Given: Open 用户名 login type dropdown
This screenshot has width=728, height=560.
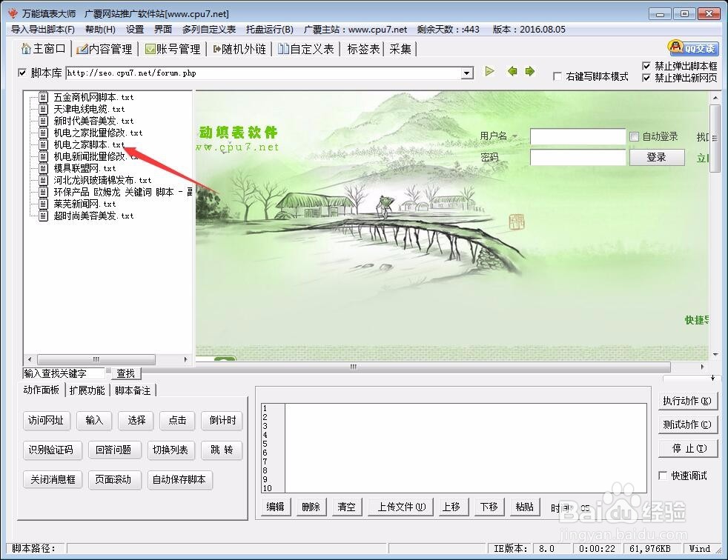Looking at the screenshot, I should (x=514, y=136).
